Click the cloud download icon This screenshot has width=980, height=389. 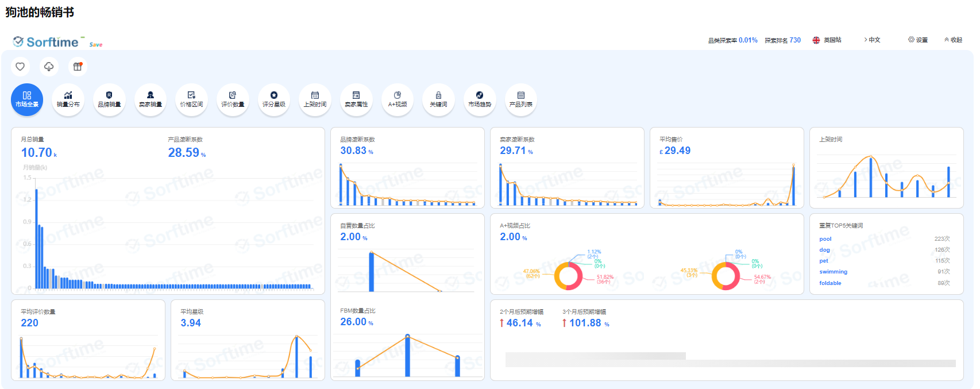pos(49,67)
